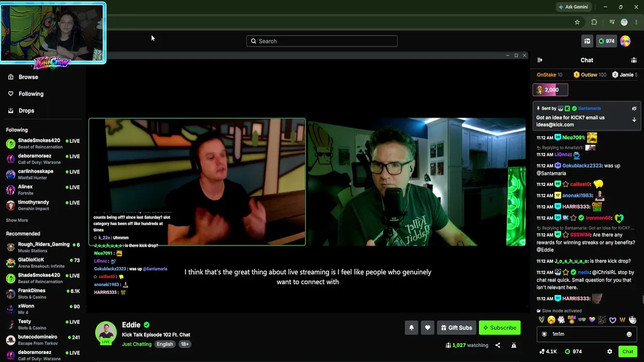The image size is (644, 362).
Task: Click username Nico7091 in chat panel
Action: 574,138
